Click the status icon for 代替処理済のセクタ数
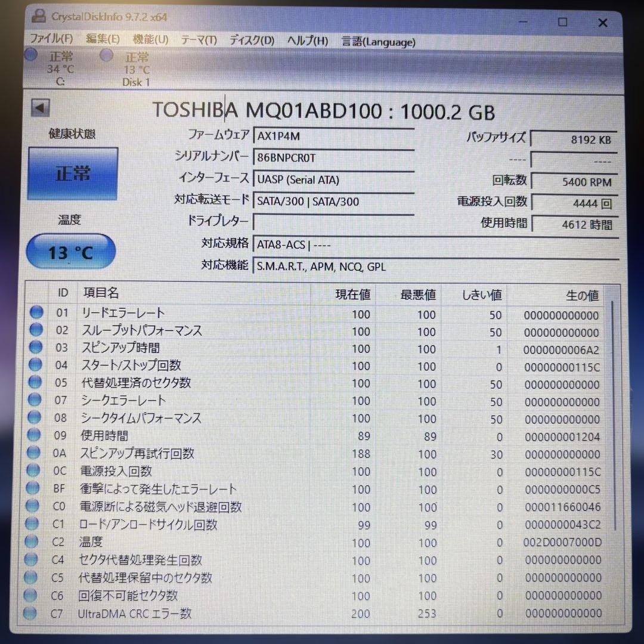The height and width of the screenshot is (644, 644). coord(35,382)
